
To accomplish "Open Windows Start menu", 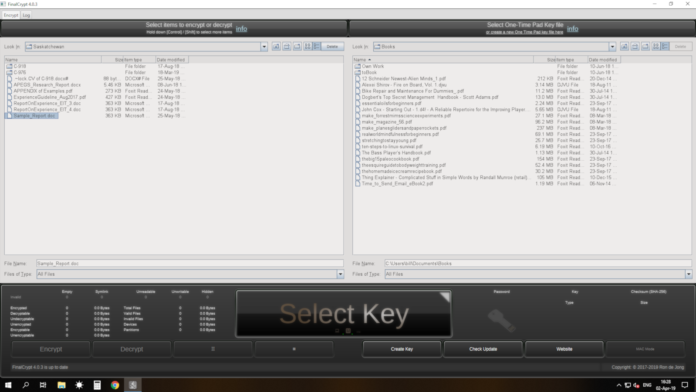I will tap(8, 385).
